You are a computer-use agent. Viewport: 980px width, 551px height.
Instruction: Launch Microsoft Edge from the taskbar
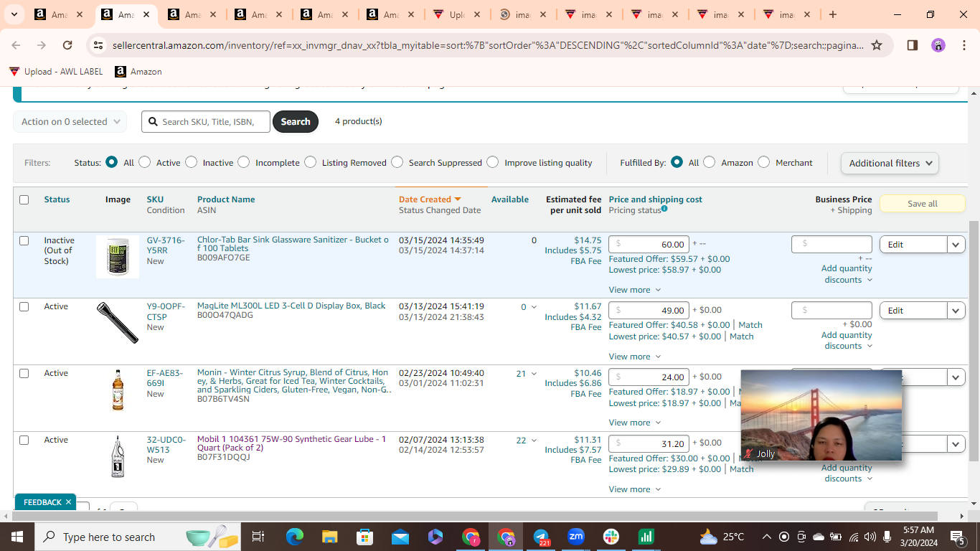pyautogui.click(x=295, y=537)
